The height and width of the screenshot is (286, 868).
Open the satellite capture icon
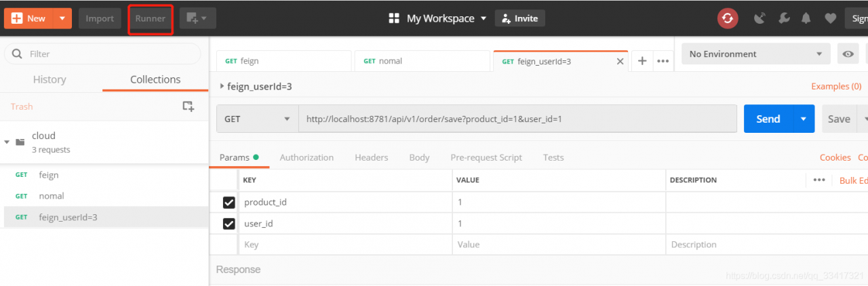(759, 18)
